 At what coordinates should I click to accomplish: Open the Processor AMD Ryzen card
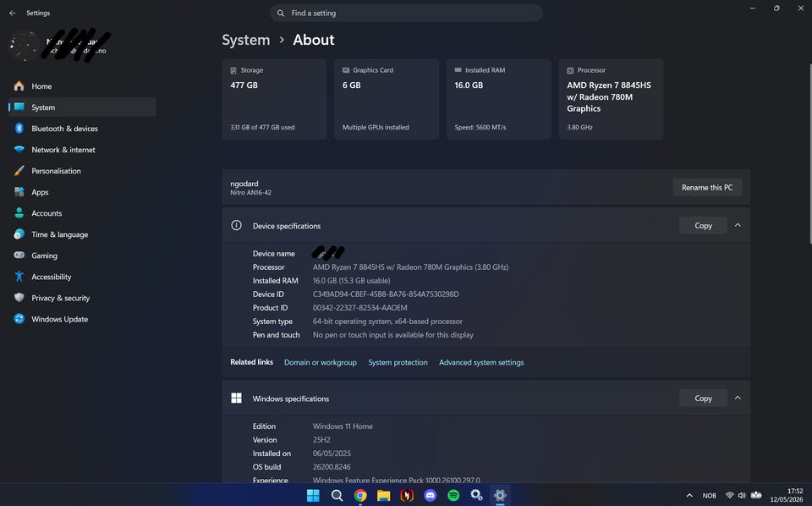(x=611, y=99)
